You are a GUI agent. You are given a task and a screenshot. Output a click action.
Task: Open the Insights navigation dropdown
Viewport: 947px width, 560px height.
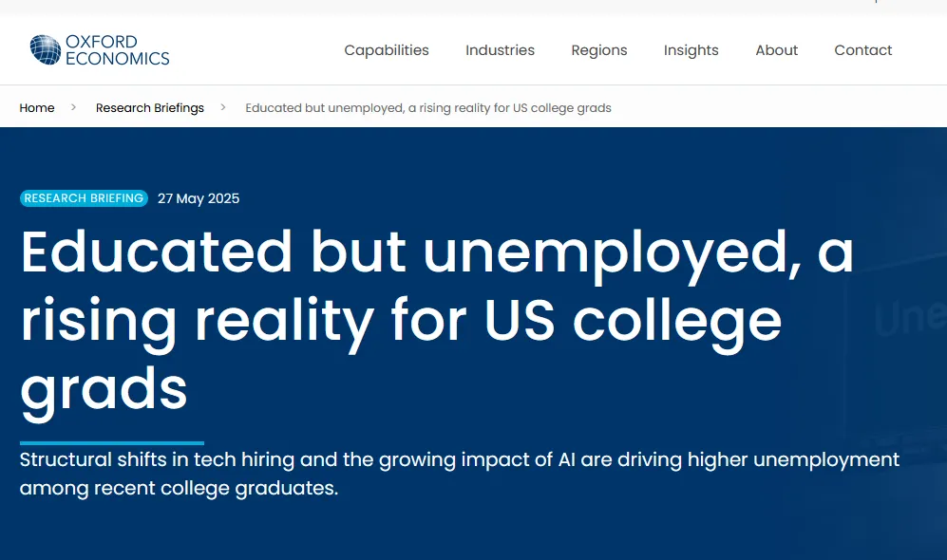[x=691, y=50]
